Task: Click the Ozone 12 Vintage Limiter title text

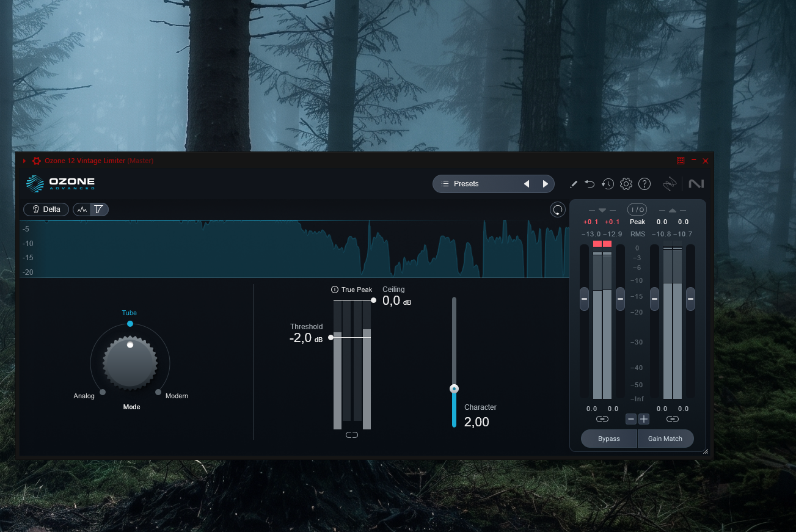Action: 85,161
